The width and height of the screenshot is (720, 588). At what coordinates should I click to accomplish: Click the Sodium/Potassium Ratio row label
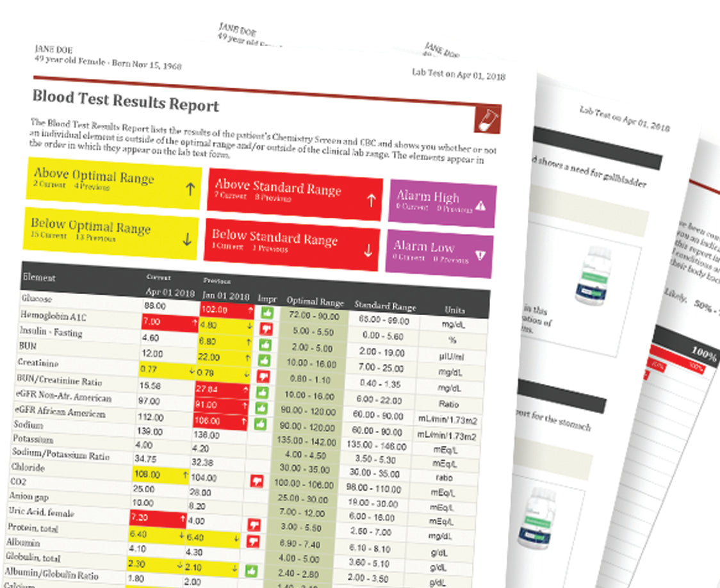61,454
